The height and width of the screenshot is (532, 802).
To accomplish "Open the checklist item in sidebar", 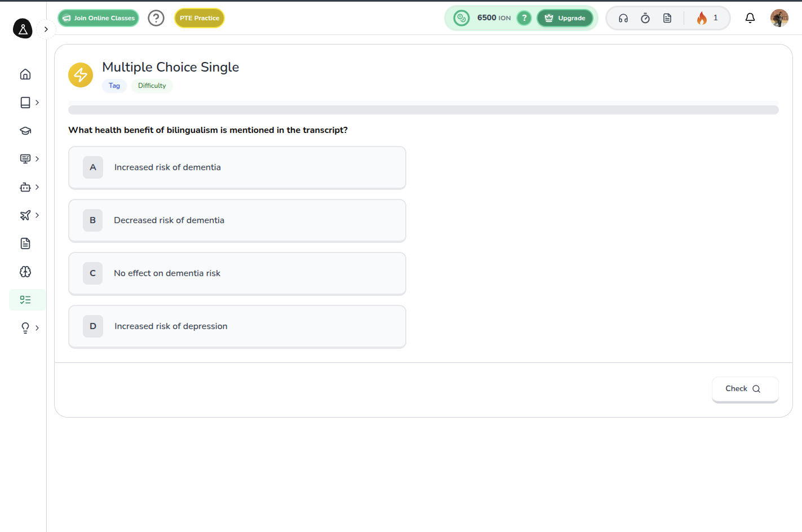I will (25, 300).
